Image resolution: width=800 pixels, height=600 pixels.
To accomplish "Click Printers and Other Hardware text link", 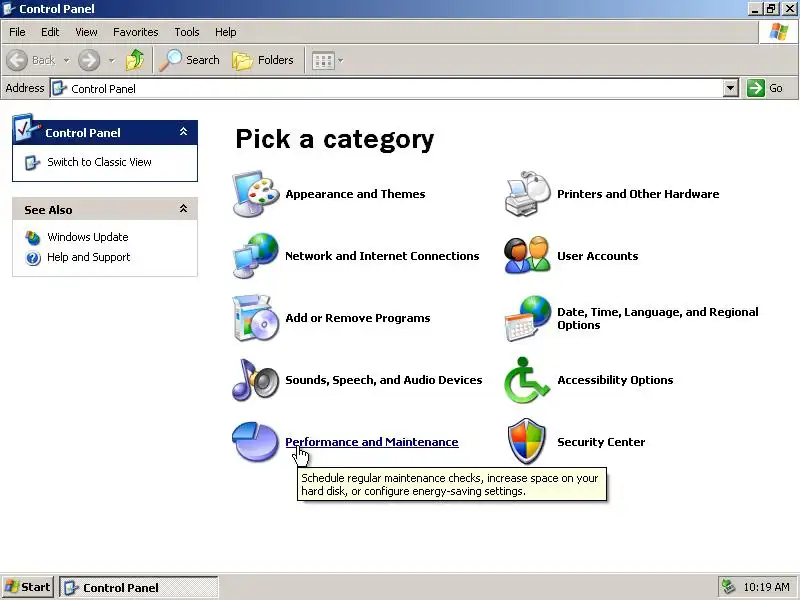I will (x=638, y=194).
